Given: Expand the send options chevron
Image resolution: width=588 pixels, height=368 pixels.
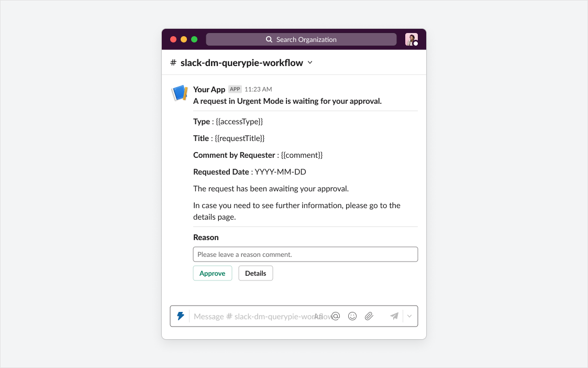Looking at the screenshot, I should (410, 316).
